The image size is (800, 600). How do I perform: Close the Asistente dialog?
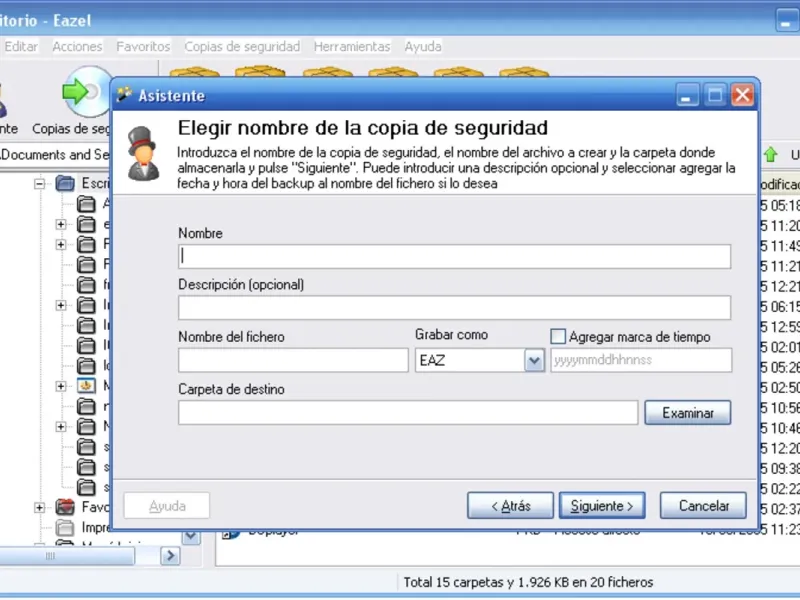click(742, 95)
